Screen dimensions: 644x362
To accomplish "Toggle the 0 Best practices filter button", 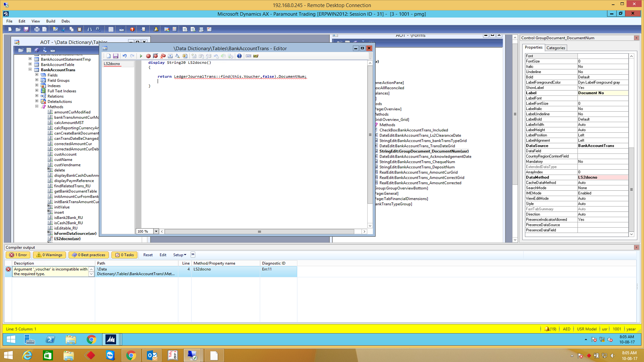I will (89, 255).
